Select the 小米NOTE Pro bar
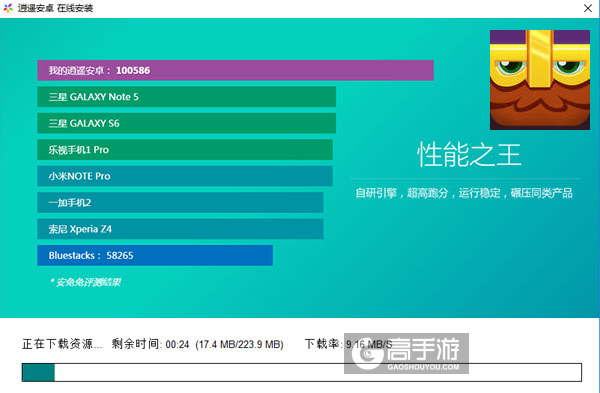 [x=185, y=176]
